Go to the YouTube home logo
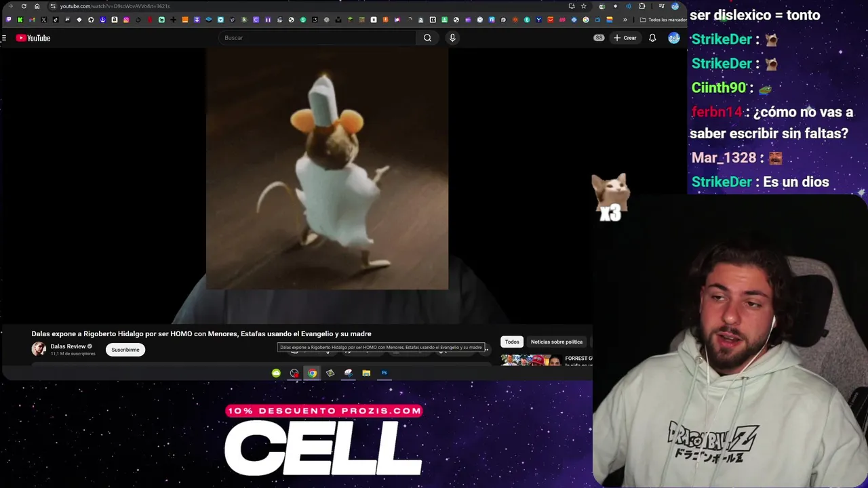Viewport: 868px width, 488px height. [33, 38]
